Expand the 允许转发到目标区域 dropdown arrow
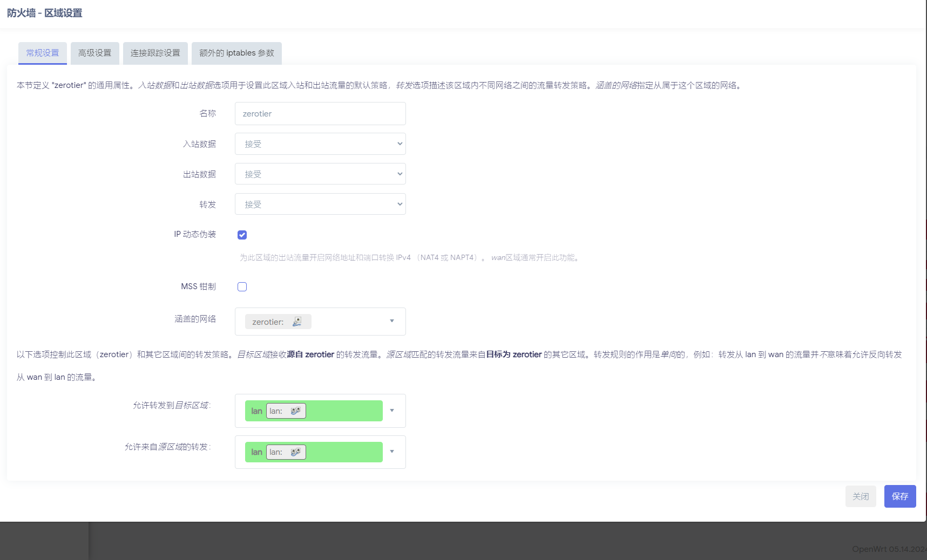Viewport: 927px width, 560px height. tap(392, 411)
